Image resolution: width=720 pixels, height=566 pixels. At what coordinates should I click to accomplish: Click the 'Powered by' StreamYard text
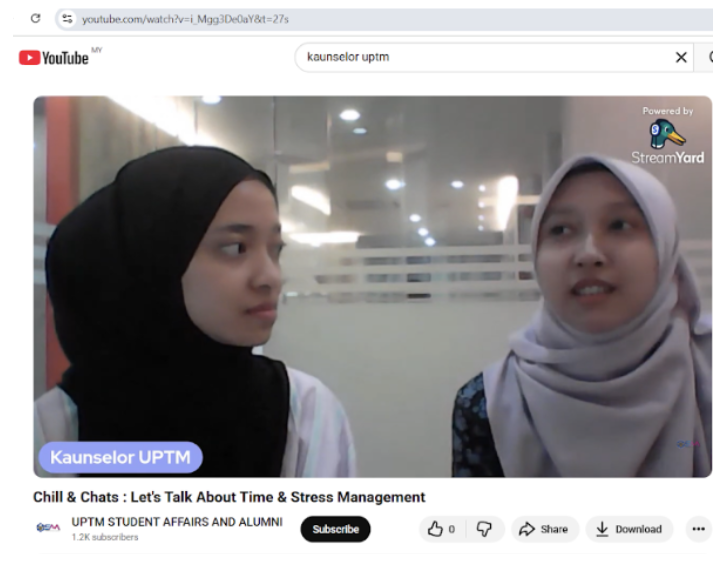point(667,111)
